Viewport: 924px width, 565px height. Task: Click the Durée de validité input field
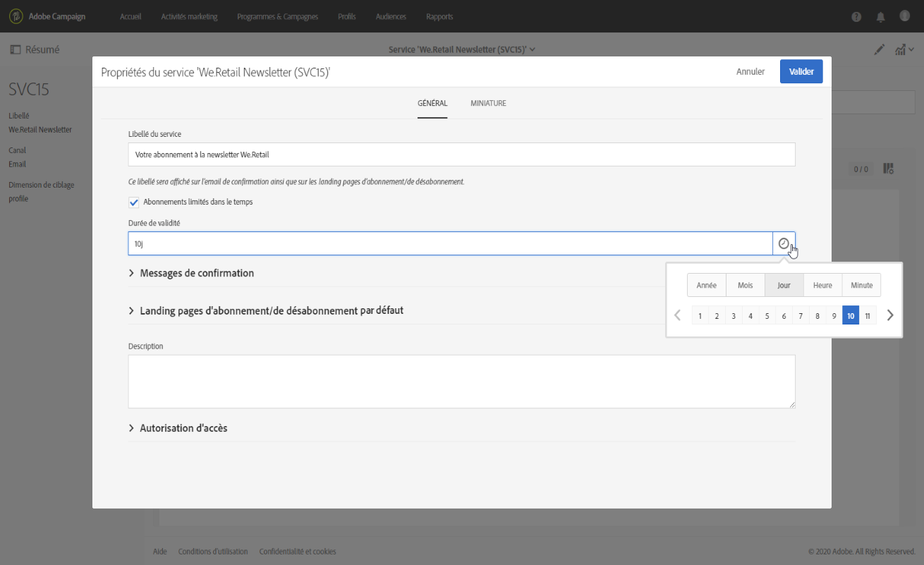click(x=450, y=243)
